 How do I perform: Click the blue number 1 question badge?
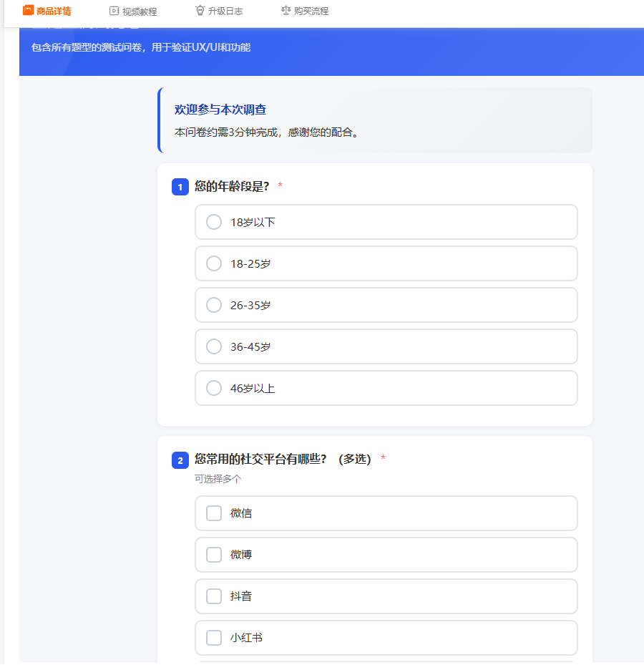pyautogui.click(x=180, y=187)
